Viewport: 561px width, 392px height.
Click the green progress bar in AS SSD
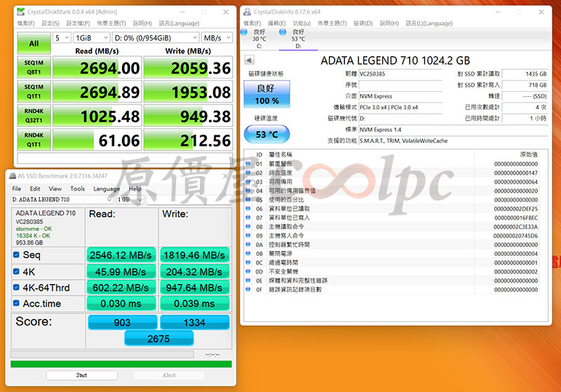coord(121,364)
